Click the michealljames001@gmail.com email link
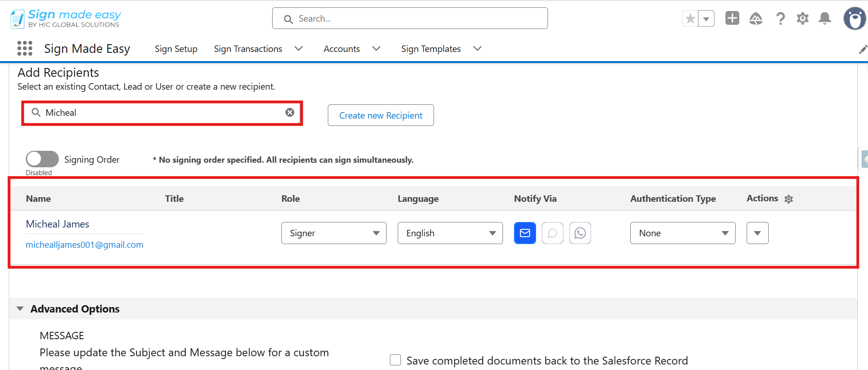 coord(85,245)
